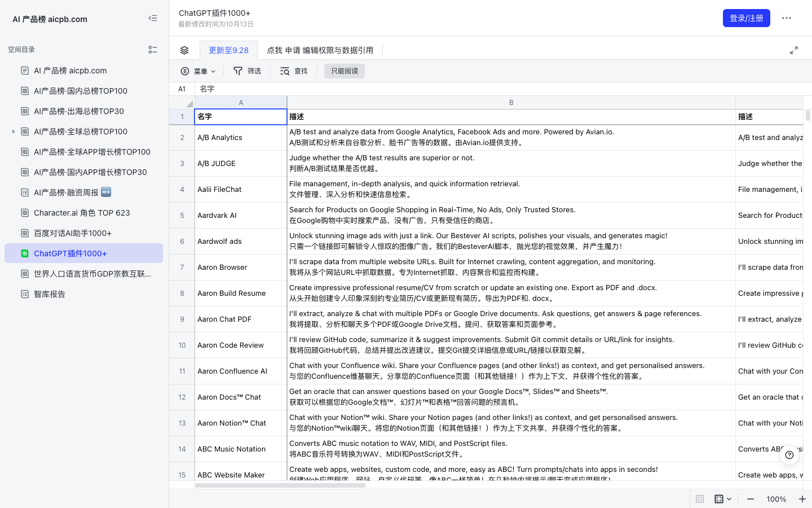Open the three-dot more options menu

787,18
